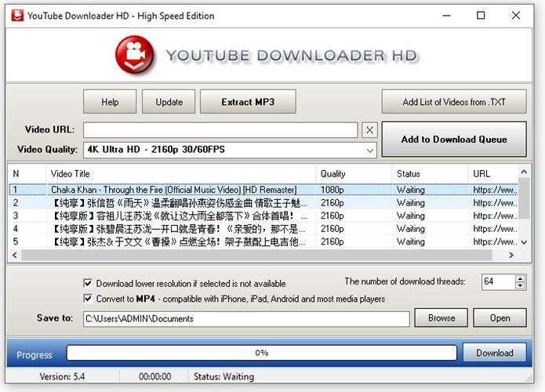The image size is (545, 392).
Task: Click the horizontal scroll right arrow
Action: coord(511,255)
